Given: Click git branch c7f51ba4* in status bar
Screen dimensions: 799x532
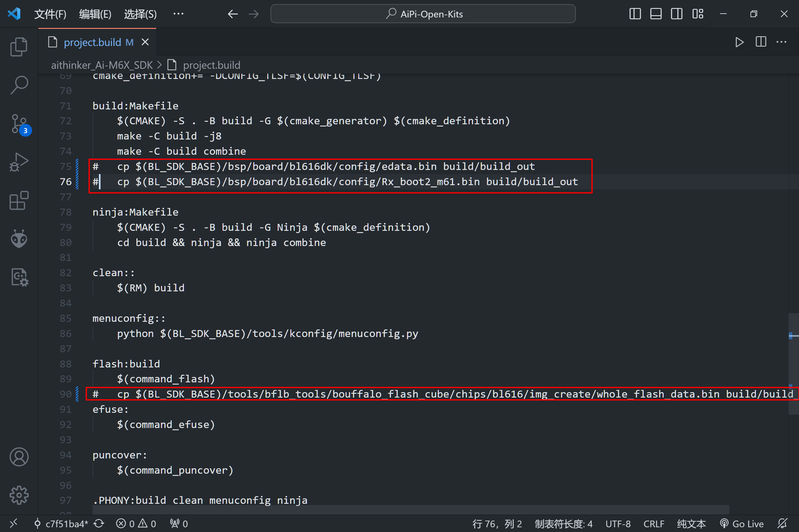Looking at the screenshot, I should (x=62, y=523).
